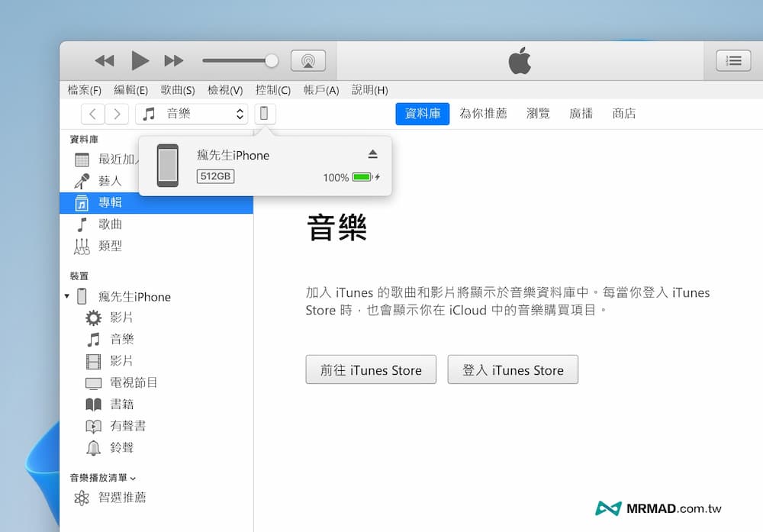
Task: Click the iPhone device icon in toolbar
Action: [x=265, y=114]
